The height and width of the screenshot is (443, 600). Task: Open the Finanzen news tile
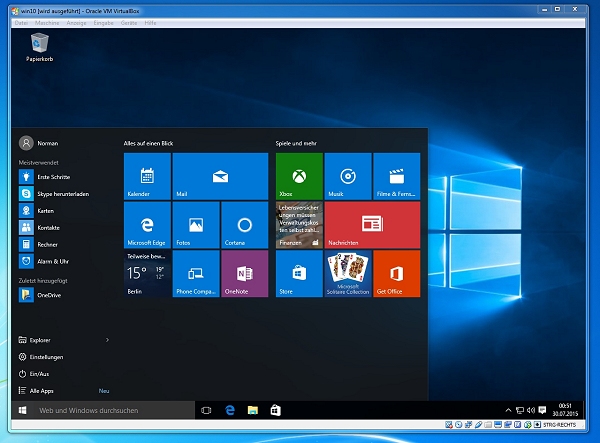(x=299, y=225)
